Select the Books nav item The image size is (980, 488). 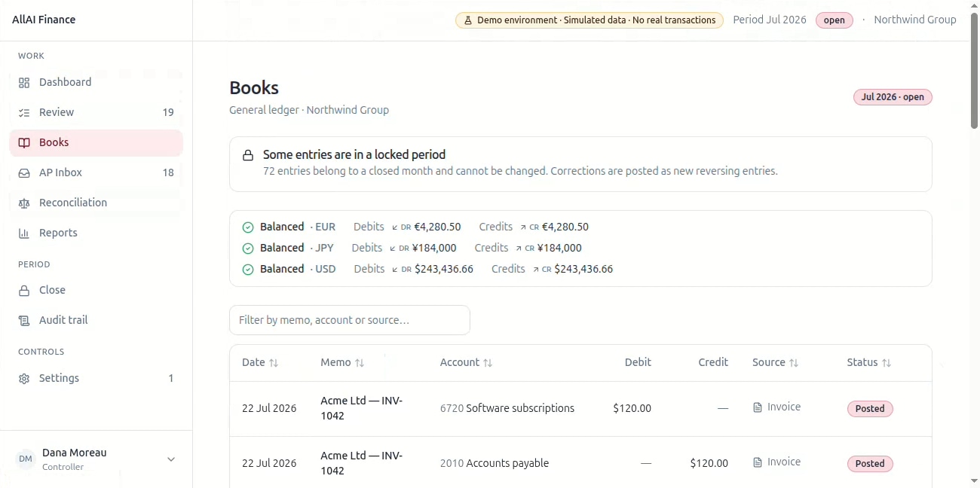[96, 142]
